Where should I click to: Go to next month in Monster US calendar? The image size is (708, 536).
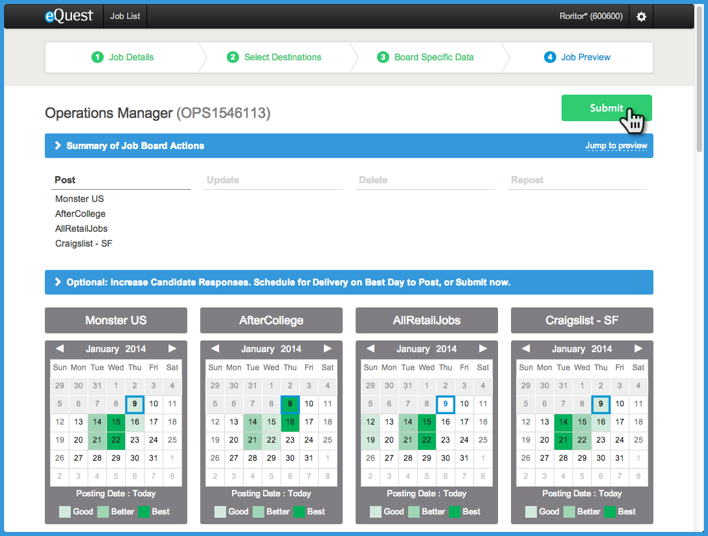point(172,349)
